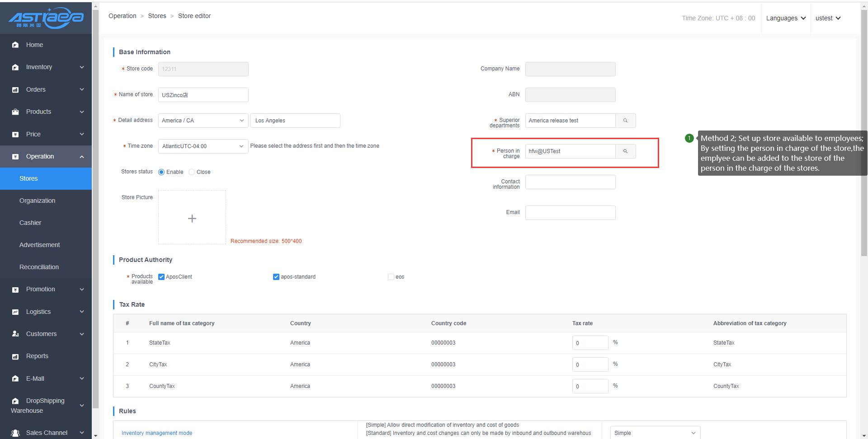The width and height of the screenshot is (868, 439).
Task: Open the America / CA address dropdown
Action: tap(203, 121)
